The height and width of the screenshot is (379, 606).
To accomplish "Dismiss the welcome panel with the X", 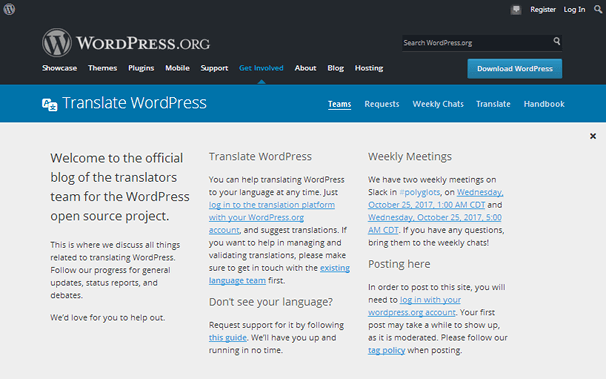I will click(593, 136).
